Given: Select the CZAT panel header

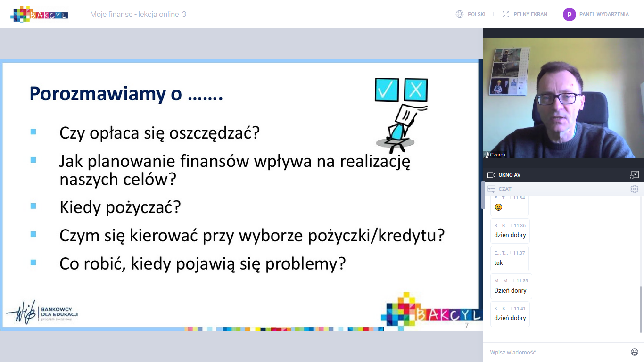Looking at the screenshot, I should [563, 189].
